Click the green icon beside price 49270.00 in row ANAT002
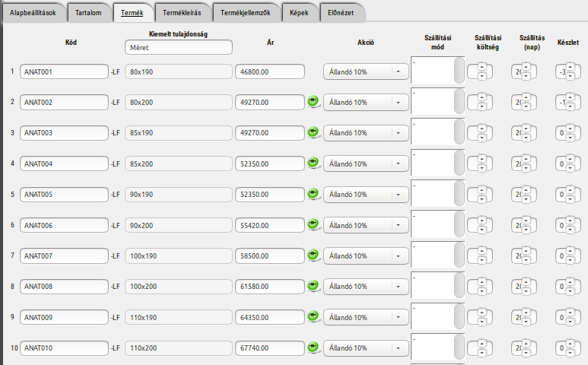 click(313, 102)
